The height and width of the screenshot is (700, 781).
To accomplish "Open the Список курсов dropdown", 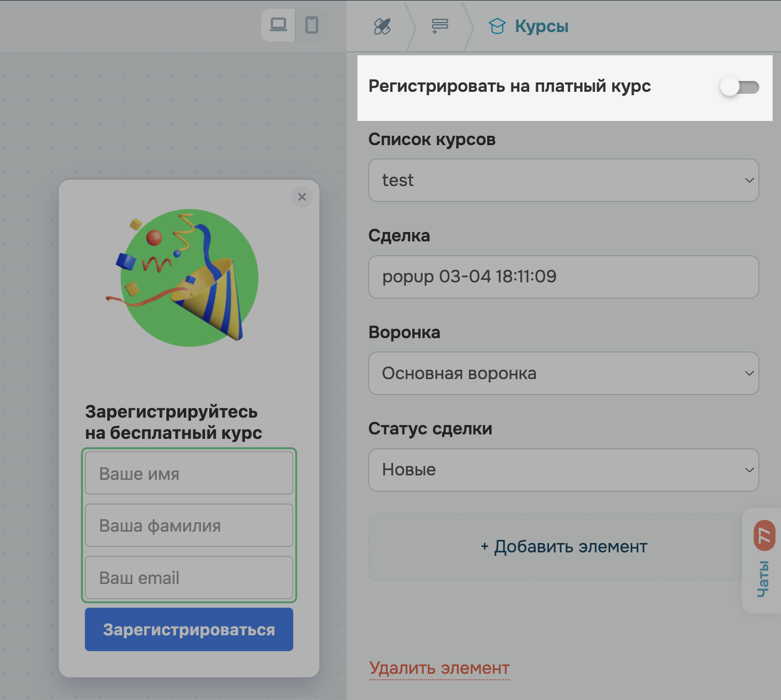I will coord(563,180).
